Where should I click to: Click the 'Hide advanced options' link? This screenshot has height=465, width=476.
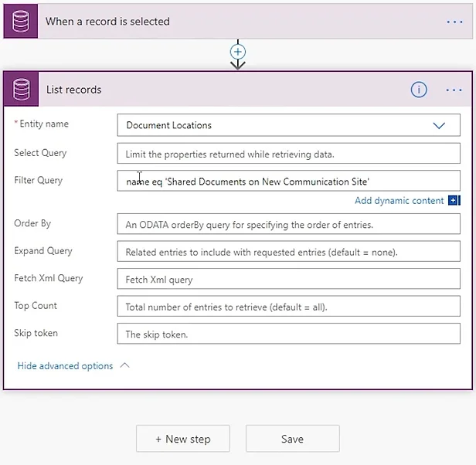click(65, 366)
